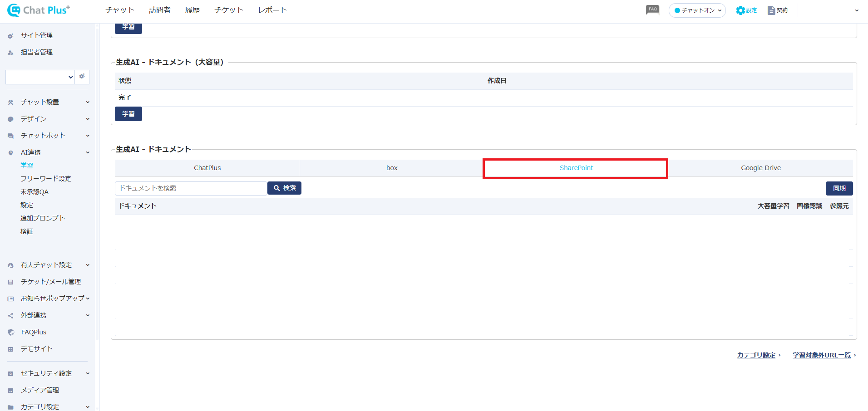
Task: Click the お知らせポップアップ window icon
Action: click(10, 299)
